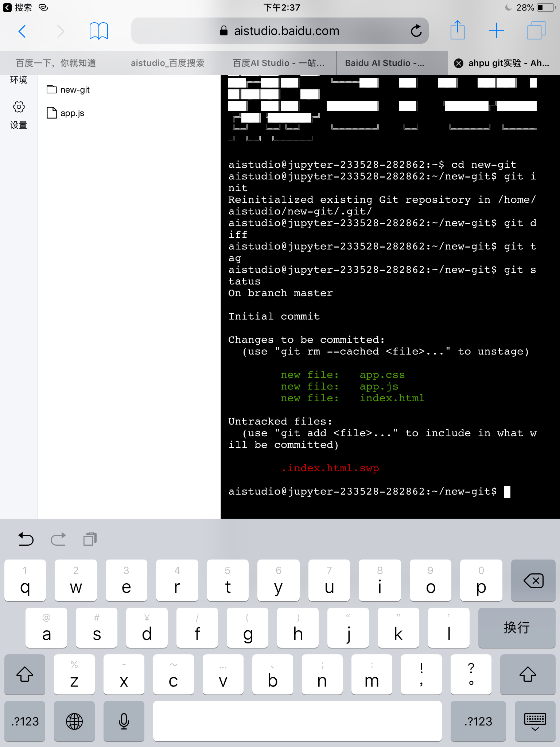Open the app.js file
Image resolution: width=560 pixels, height=747 pixels.
tap(66, 113)
